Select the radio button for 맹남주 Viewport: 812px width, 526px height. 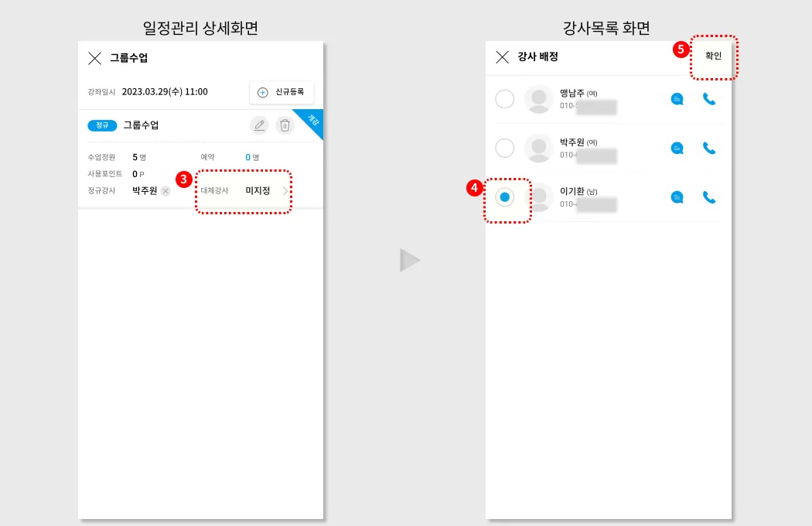(504, 98)
